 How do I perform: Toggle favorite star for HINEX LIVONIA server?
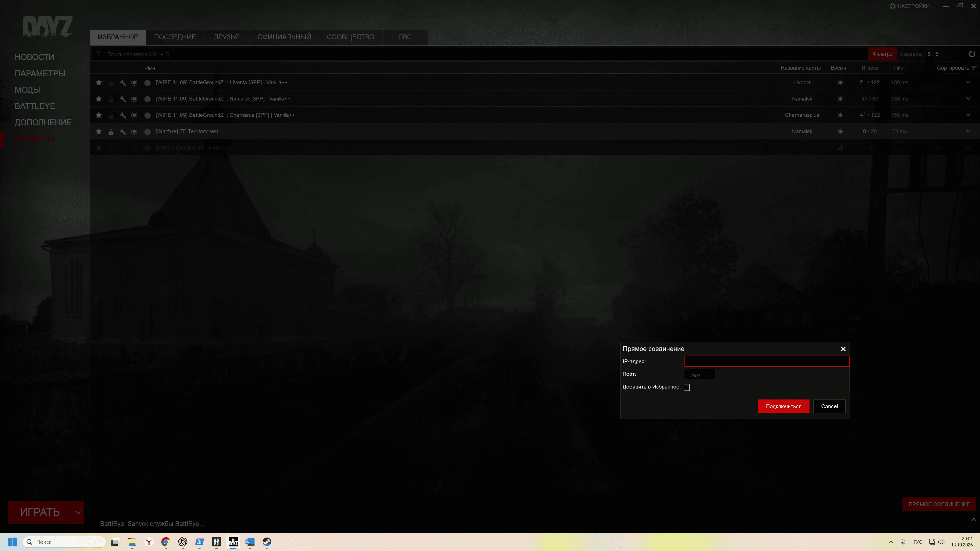tap(99, 148)
